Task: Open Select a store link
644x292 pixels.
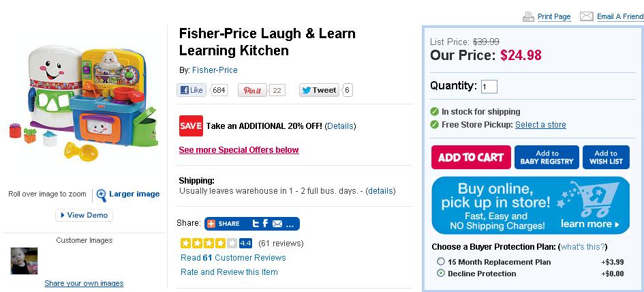Action: [x=540, y=125]
